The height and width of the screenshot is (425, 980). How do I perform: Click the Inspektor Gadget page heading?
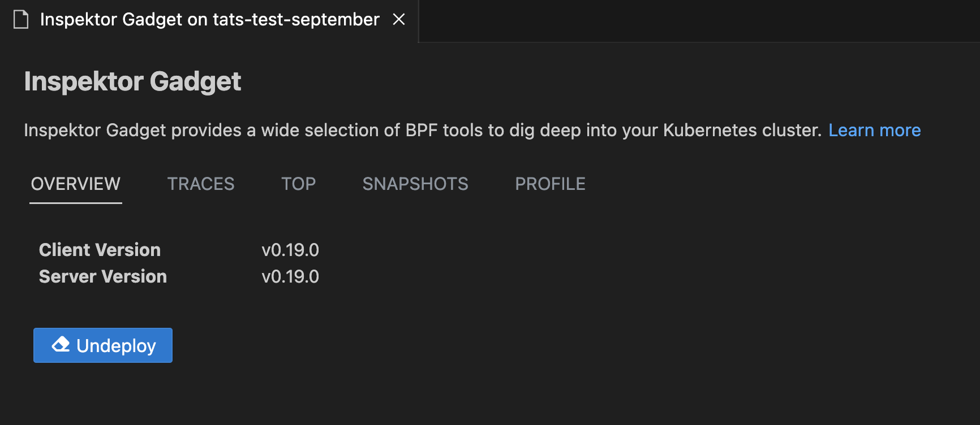click(132, 81)
